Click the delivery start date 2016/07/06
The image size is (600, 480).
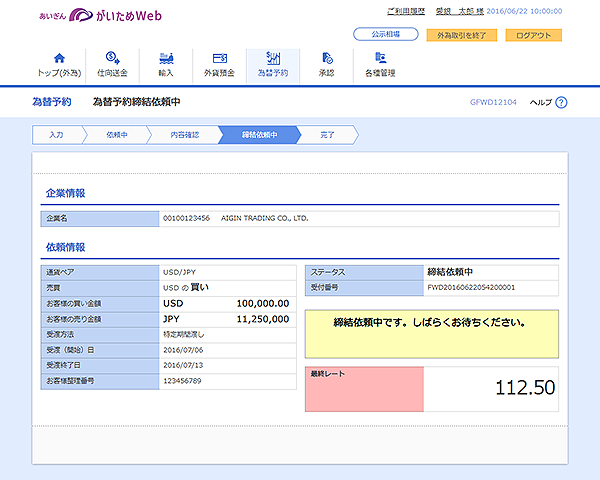coord(183,350)
